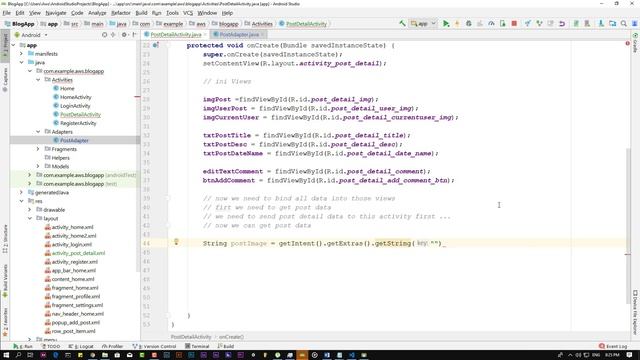Screen dimensions: 640x360
Task: Collapse the java folder
Action: point(22,62)
